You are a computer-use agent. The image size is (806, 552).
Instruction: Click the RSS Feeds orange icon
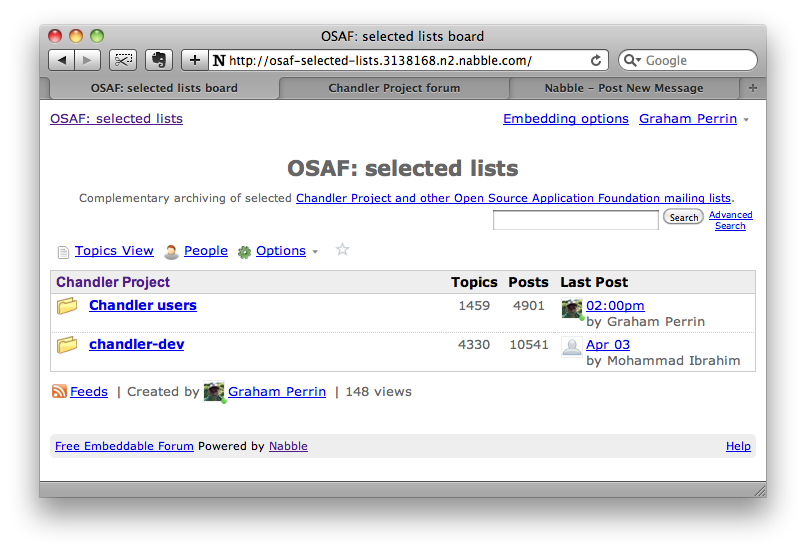coord(59,392)
